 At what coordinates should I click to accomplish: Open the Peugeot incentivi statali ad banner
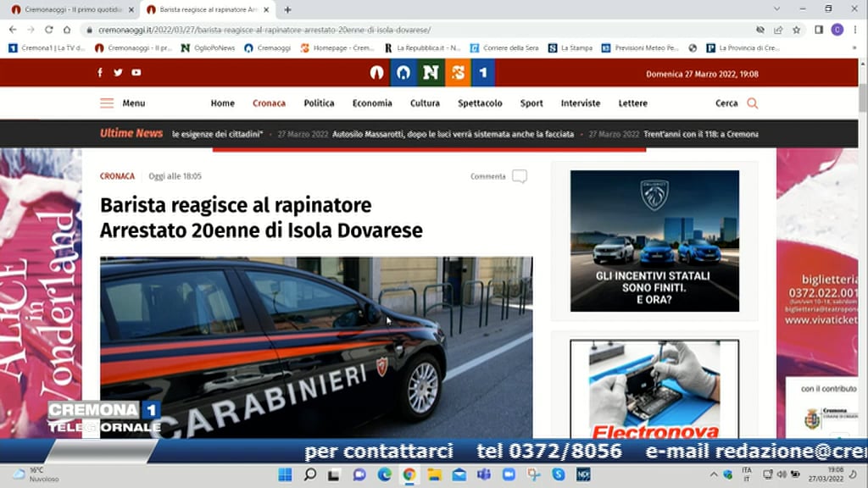coord(654,241)
